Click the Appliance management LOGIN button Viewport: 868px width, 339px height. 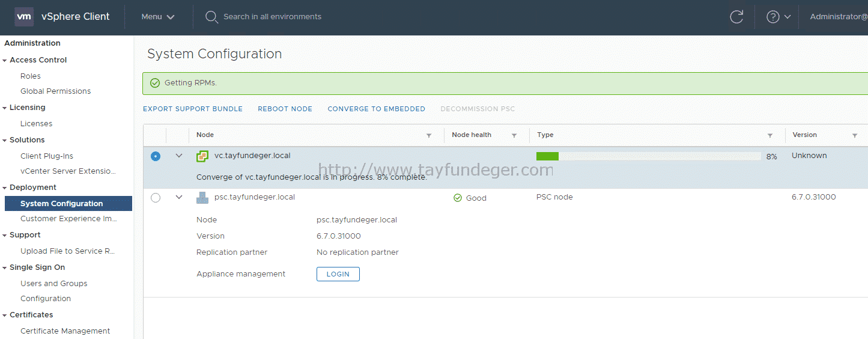point(338,274)
